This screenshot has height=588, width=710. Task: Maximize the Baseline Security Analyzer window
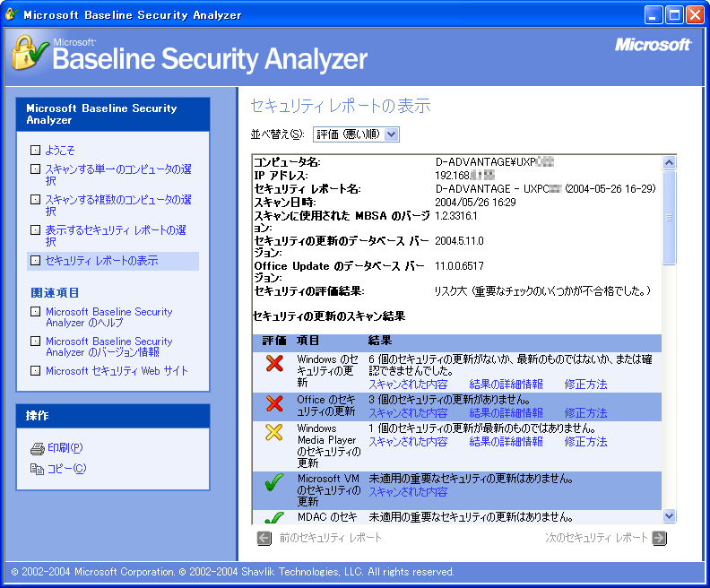coord(674,15)
